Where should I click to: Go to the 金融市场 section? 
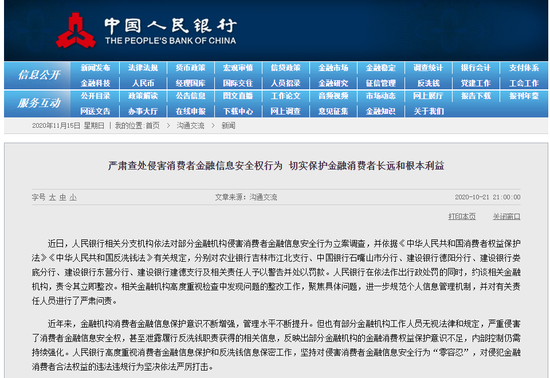[333, 68]
